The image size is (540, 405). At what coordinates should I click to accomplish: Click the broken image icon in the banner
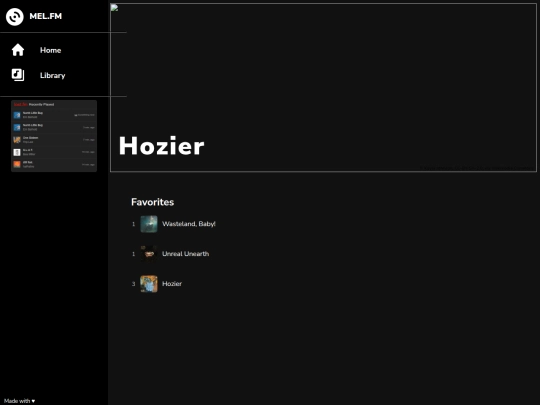[114, 8]
